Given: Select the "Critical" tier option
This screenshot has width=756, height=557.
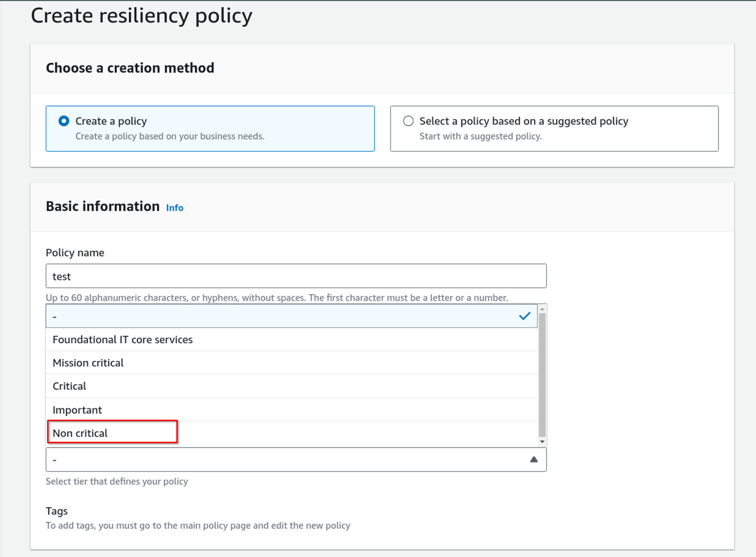Looking at the screenshot, I should pyautogui.click(x=70, y=386).
